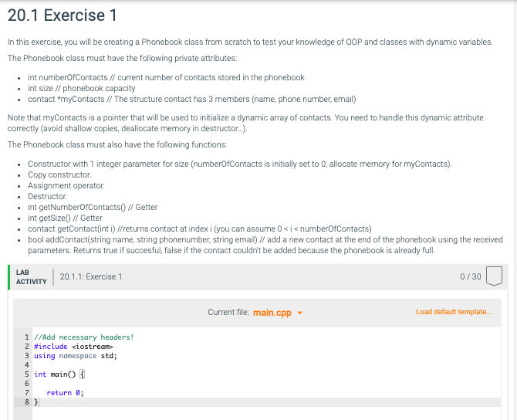Place cursor on the 'int main()' line
The width and height of the screenshot is (517, 420).
click(59, 374)
